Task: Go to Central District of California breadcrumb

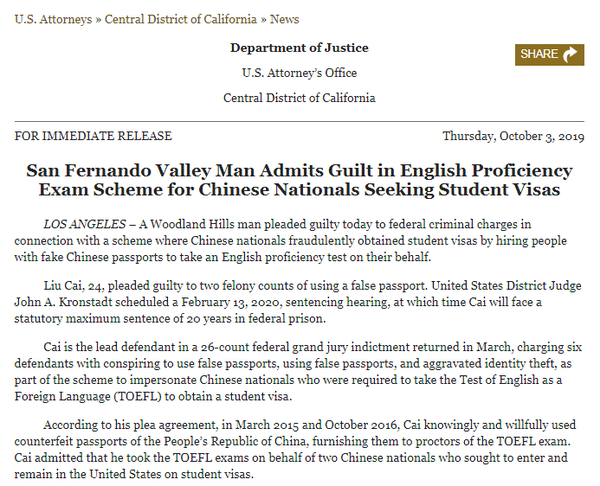Action: (x=181, y=19)
